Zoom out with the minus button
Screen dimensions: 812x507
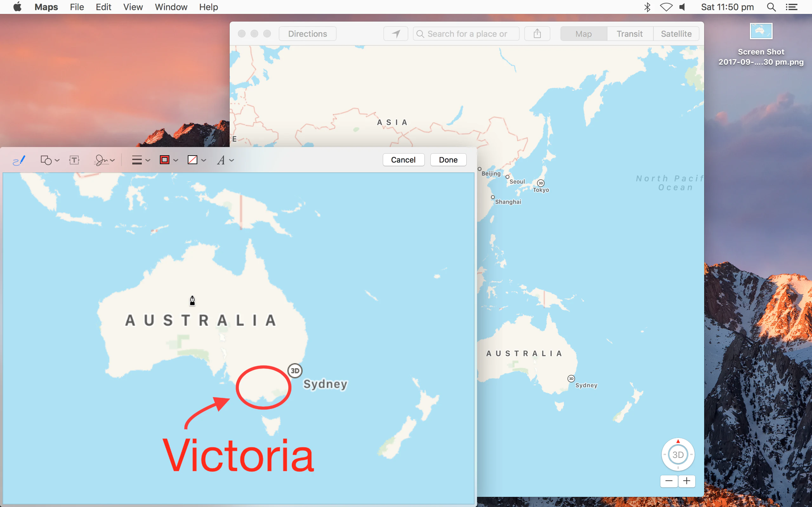pyautogui.click(x=669, y=481)
